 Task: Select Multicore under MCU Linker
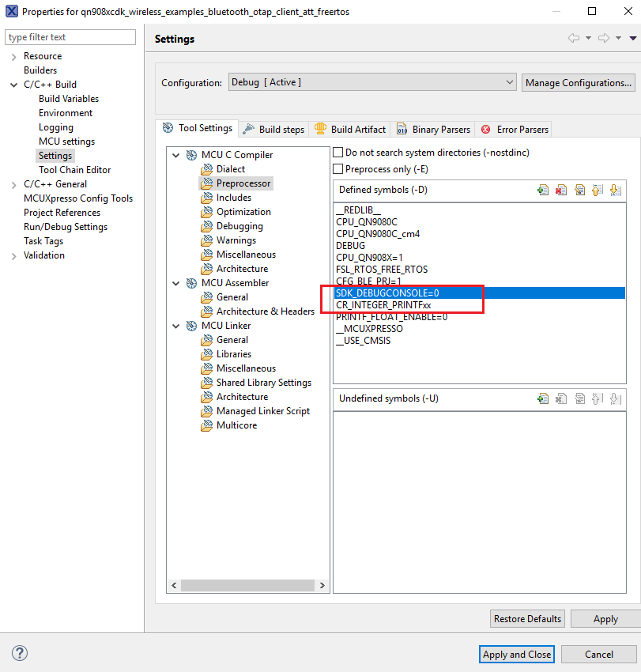(236, 425)
